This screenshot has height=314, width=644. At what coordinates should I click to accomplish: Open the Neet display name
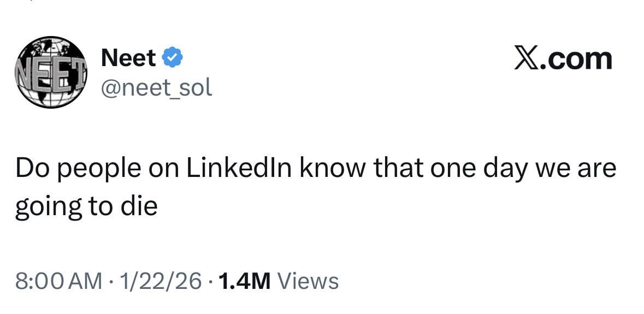pyautogui.click(x=129, y=58)
